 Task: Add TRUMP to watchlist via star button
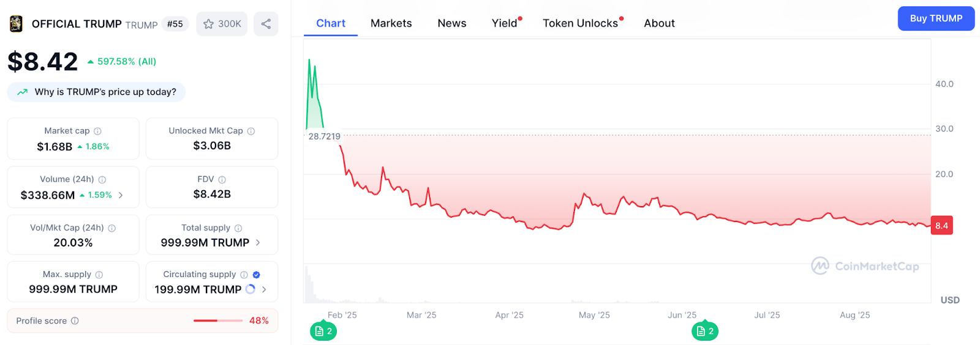(222, 24)
